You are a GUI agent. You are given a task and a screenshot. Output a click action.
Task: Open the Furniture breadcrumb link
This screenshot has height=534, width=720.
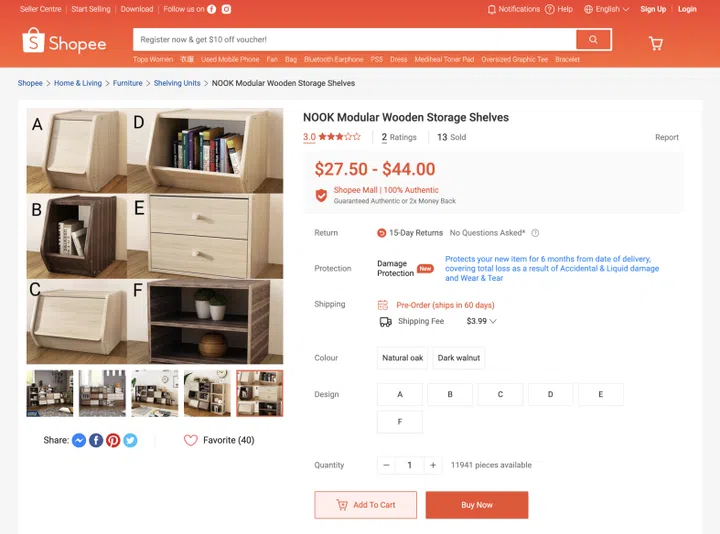tap(128, 83)
